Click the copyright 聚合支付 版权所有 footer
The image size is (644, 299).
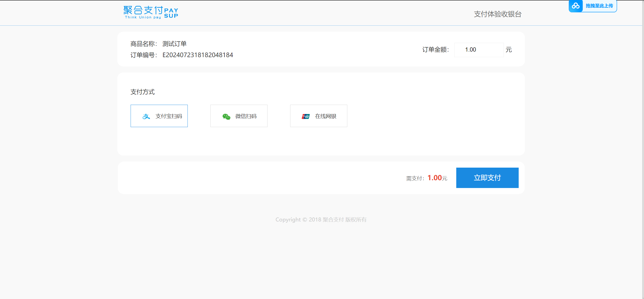pos(321,219)
